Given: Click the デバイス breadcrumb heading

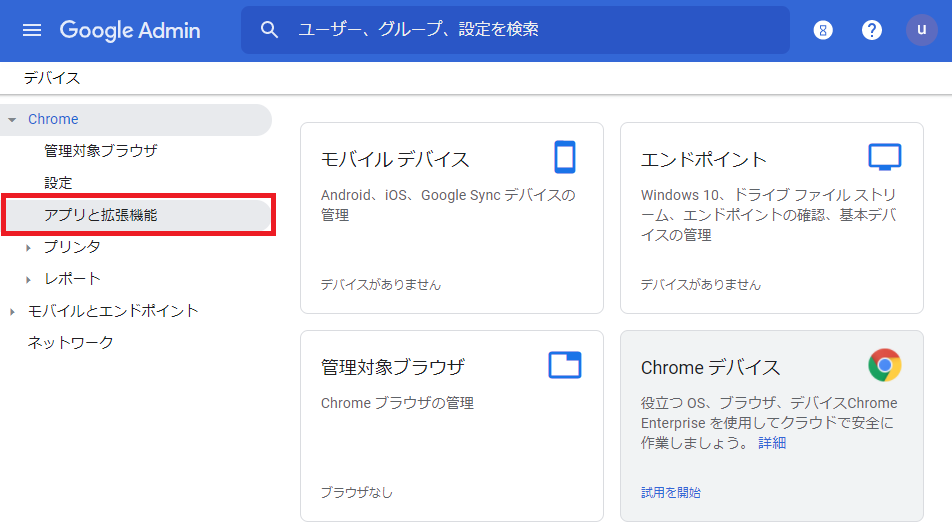Looking at the screenshot, I should point(52,78).
